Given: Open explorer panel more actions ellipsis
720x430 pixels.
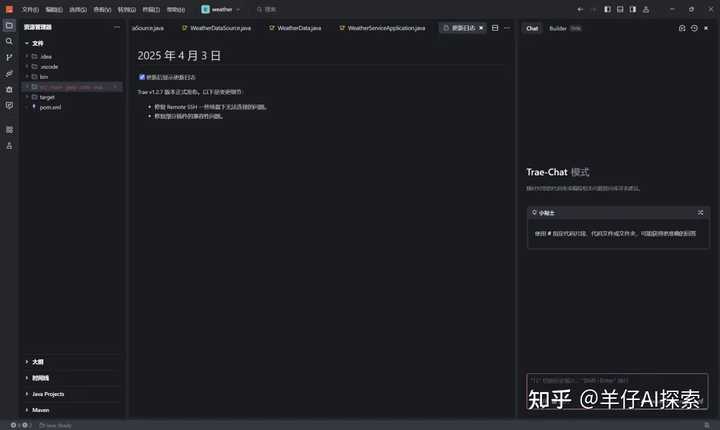Looking at the screenshot, I should [117, 27].
